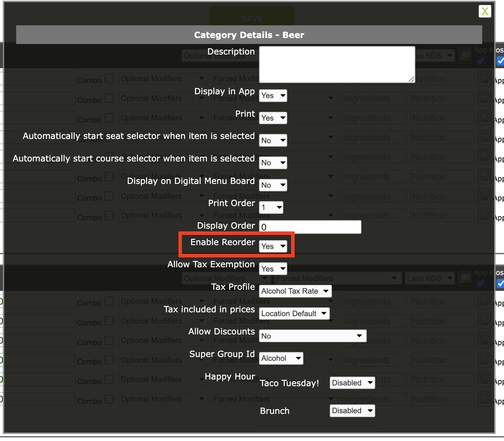Screen dimensions: 504x441
Task: Open the Super Group Id dropdown
Action: point(281,358)
